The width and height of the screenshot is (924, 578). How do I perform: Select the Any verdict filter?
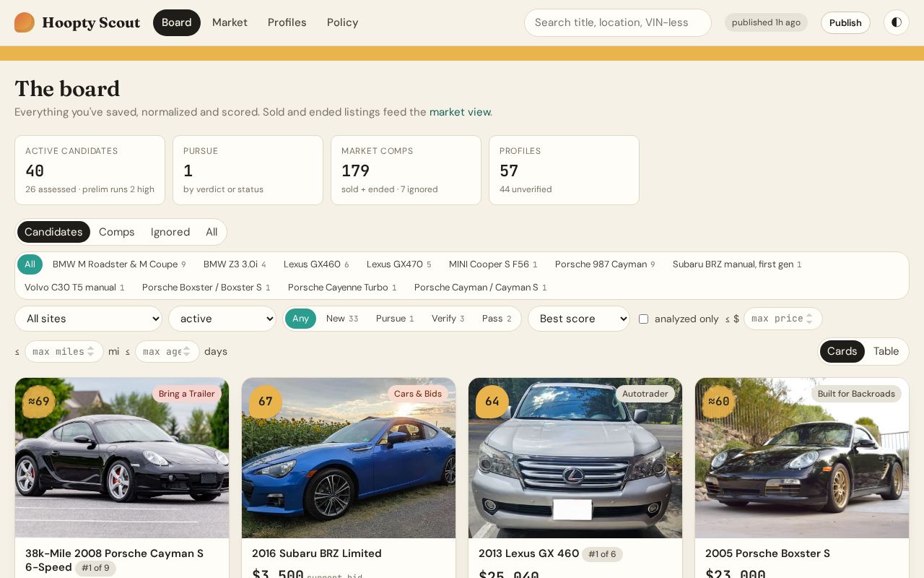click(x=300, y=319)
